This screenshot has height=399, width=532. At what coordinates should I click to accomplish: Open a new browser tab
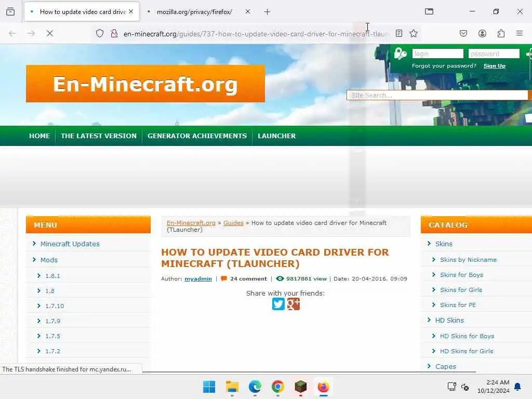coord(267,12)
